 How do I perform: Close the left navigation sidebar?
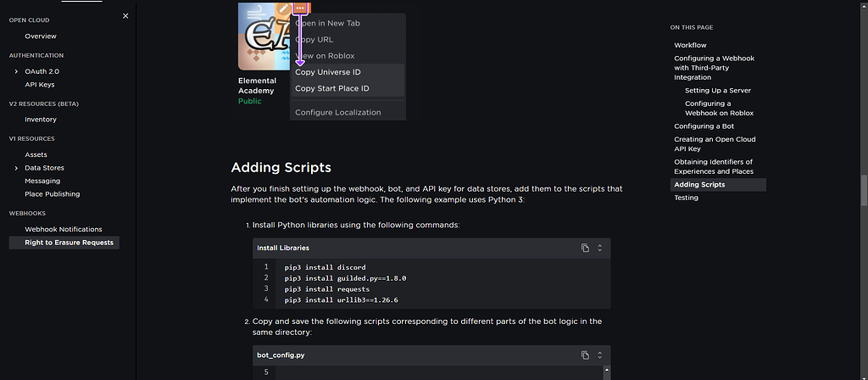click(125, 16)
